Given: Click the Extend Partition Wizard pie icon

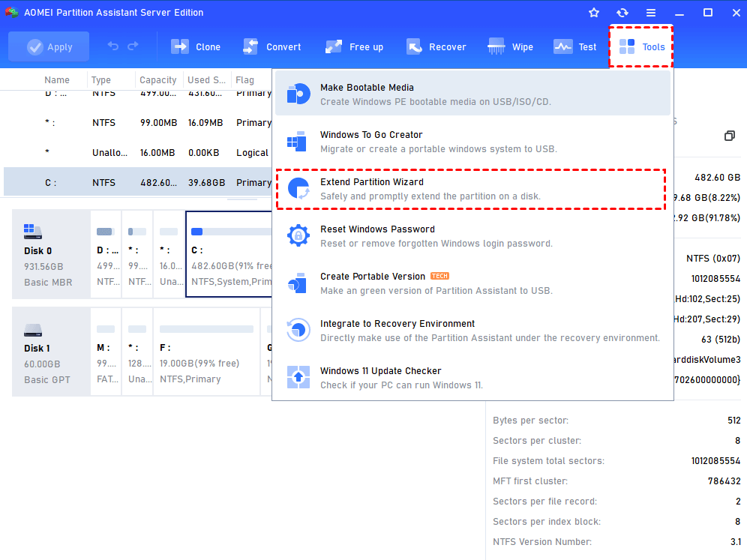Looking at the screenshot, I should point(298,189).
